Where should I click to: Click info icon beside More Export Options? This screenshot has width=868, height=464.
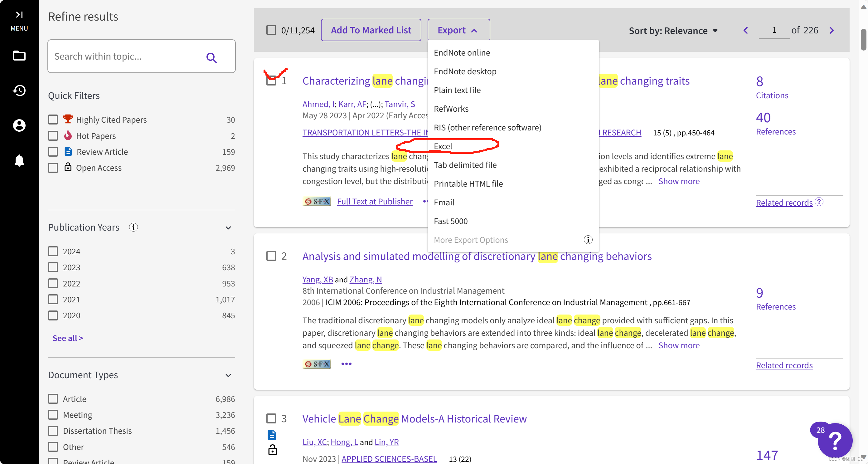tap(588, 240)
